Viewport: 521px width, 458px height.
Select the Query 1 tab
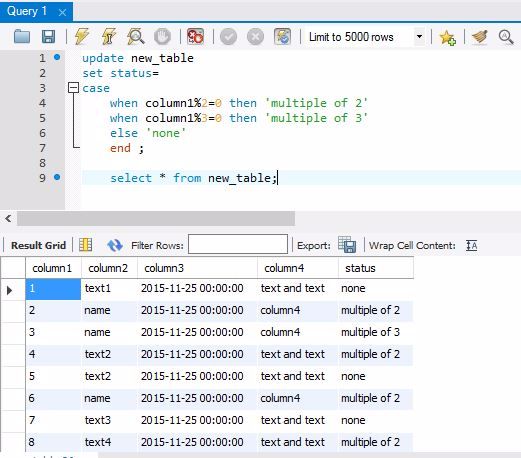27,12
